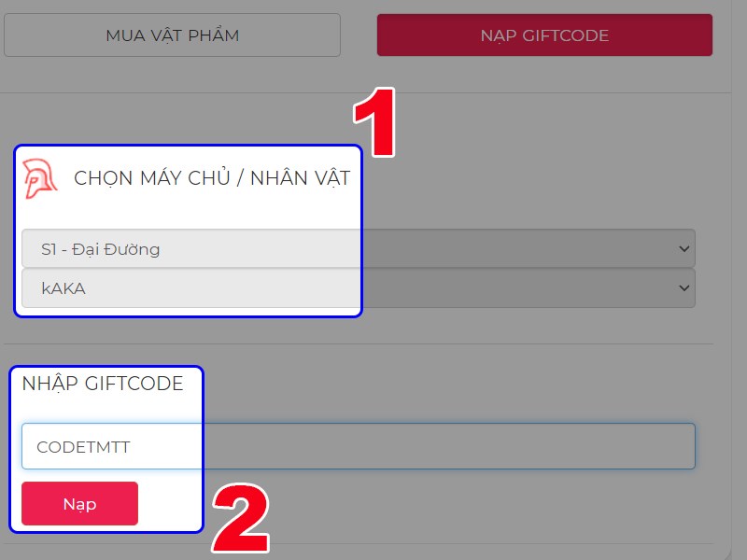Image resolution: width=747 pixels, height=560 pixels.
Task: Click the highlighted server selection panel
Action: [187, 229]
